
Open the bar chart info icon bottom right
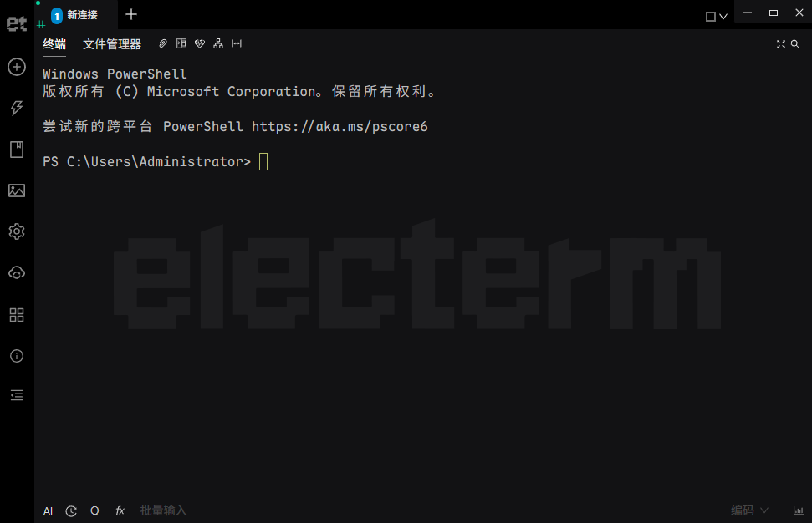[x=799, y=510]
